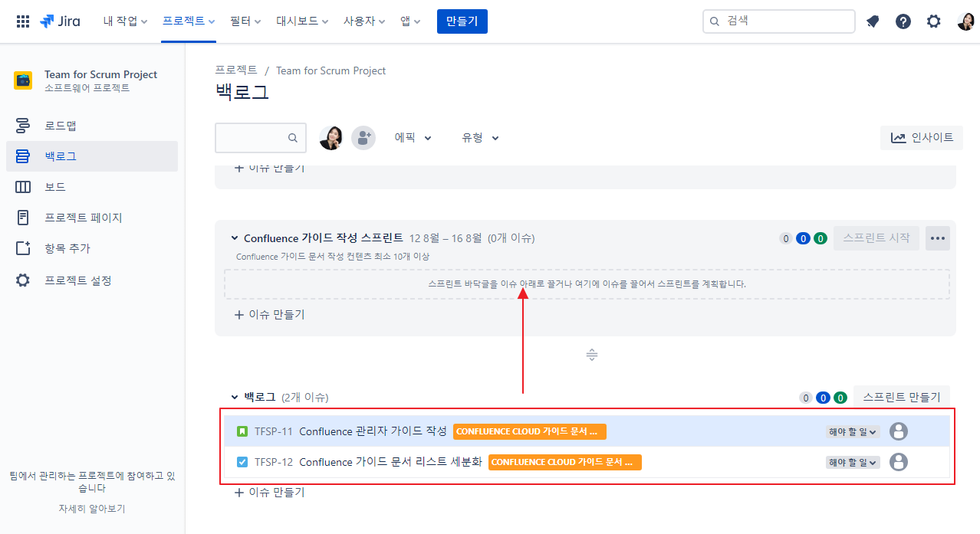Open issue key TFSP-12
Viewport: 980px width, 534px height.
(274, 462)
